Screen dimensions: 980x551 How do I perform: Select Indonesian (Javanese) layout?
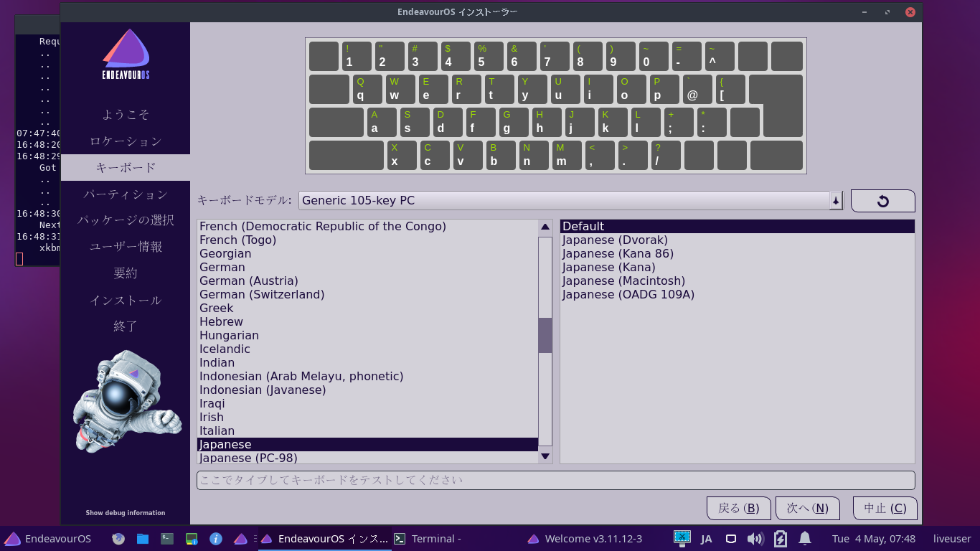click(x=367, y=390)
